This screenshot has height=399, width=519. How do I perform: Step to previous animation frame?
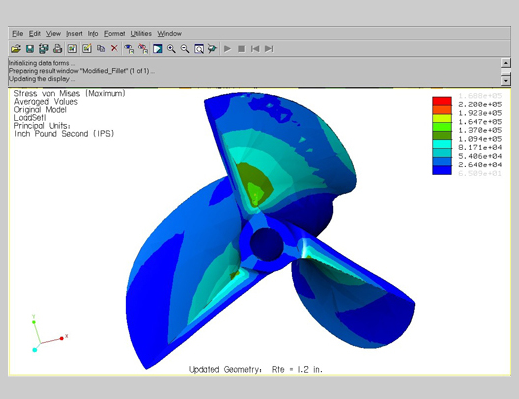(255, 49)
